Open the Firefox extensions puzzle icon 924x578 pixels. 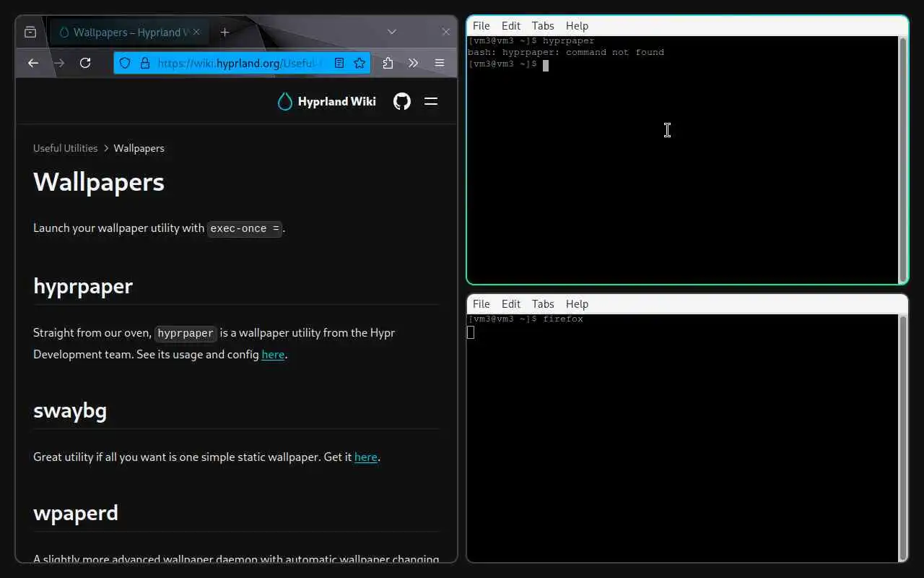click(388, 63)
